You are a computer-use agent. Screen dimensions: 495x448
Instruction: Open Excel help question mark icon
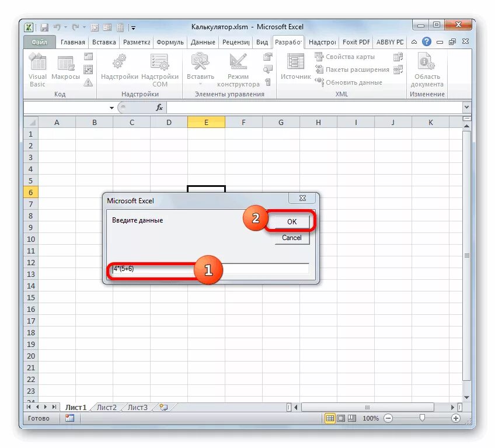pyautogui.click(x=427, y=41)
